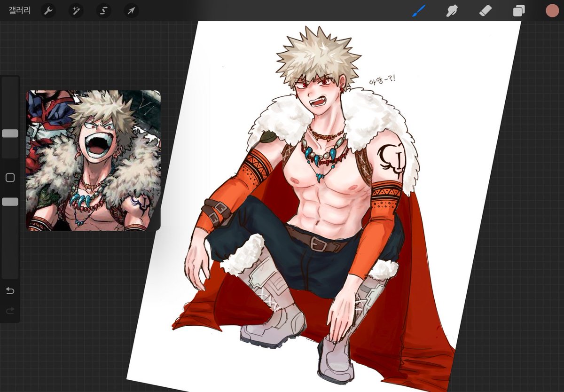Viewport: 564px width, 392px height.
Task: Open the Actions wrench menu
Action: click(48, 10)
